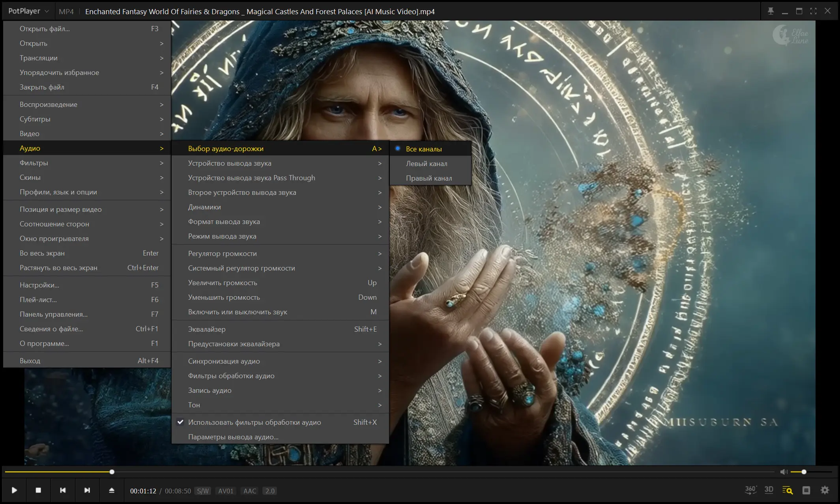This screenshot has width=840, height=504.
Task: Open the PotPlayer title dropdown menu
Action: 28,11
